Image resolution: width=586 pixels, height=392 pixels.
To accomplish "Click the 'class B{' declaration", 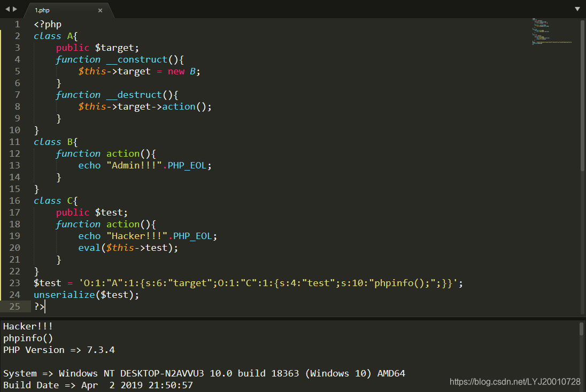I will pyautogui.click(x=56, y=142).
